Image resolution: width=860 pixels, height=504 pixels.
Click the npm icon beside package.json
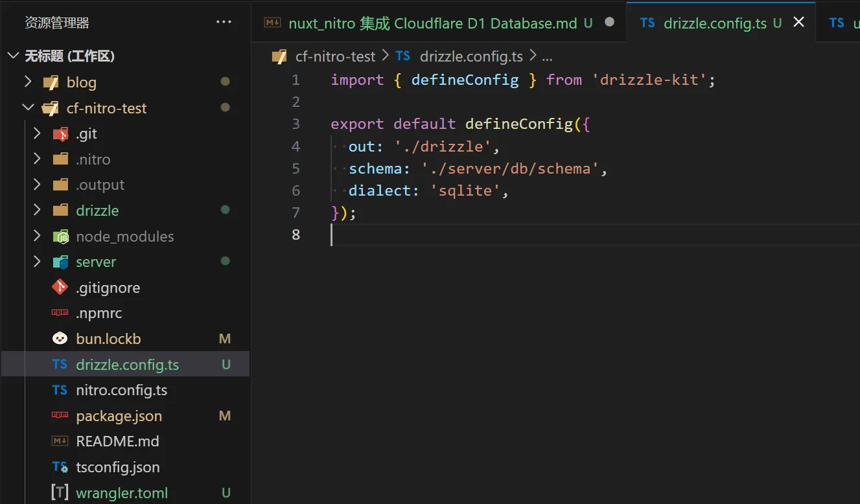tap(59, 415)
